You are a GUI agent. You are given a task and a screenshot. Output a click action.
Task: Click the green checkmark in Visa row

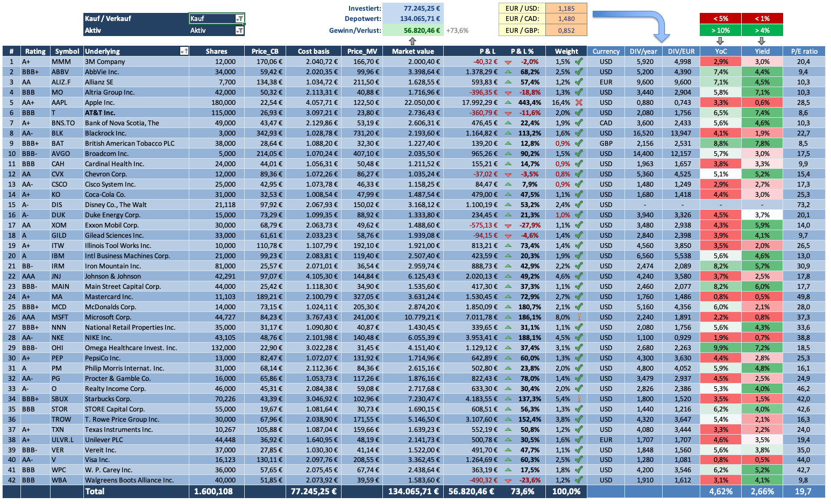pyautogui.click(x=579, y=460)
